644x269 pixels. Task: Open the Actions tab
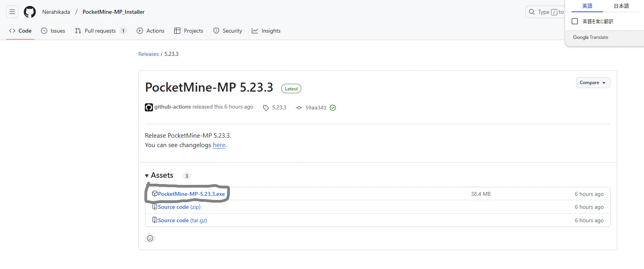click(x=150, y=31)
